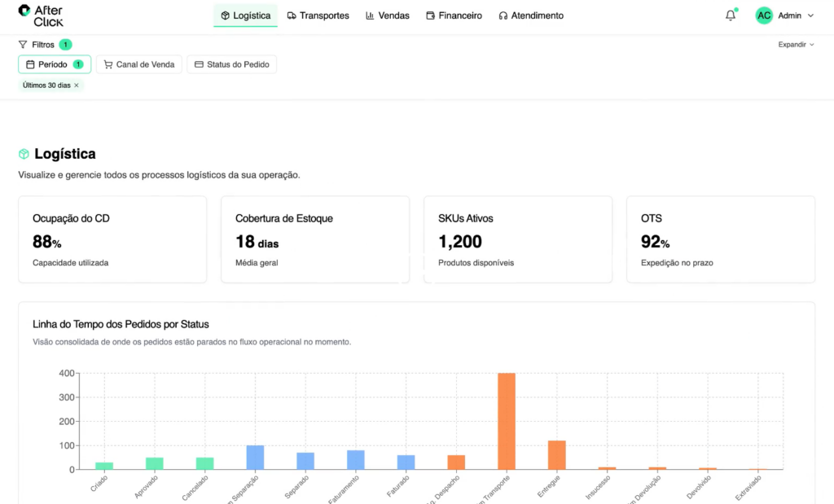Image resolution: width=834 pixels, height=504 pixels.
Task: Click the Entregue orange bar
Action: (x=557, y=455)
